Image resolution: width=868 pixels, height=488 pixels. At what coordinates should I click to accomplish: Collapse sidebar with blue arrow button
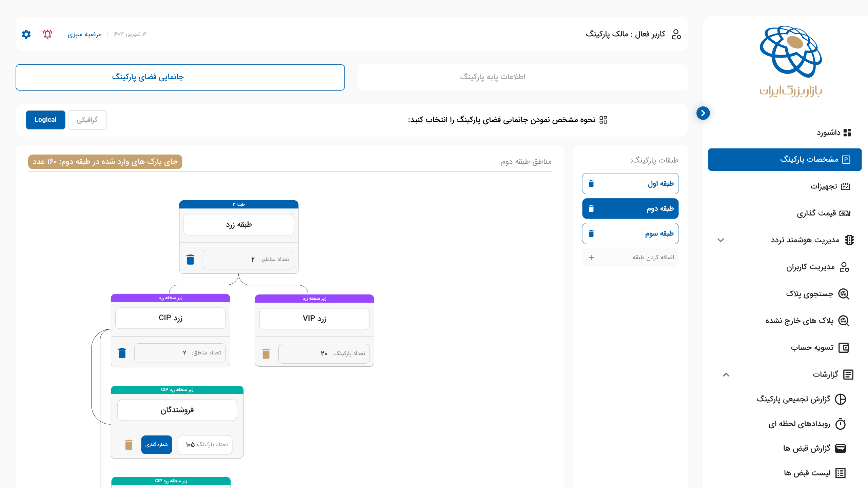click(x=703, y=113)
